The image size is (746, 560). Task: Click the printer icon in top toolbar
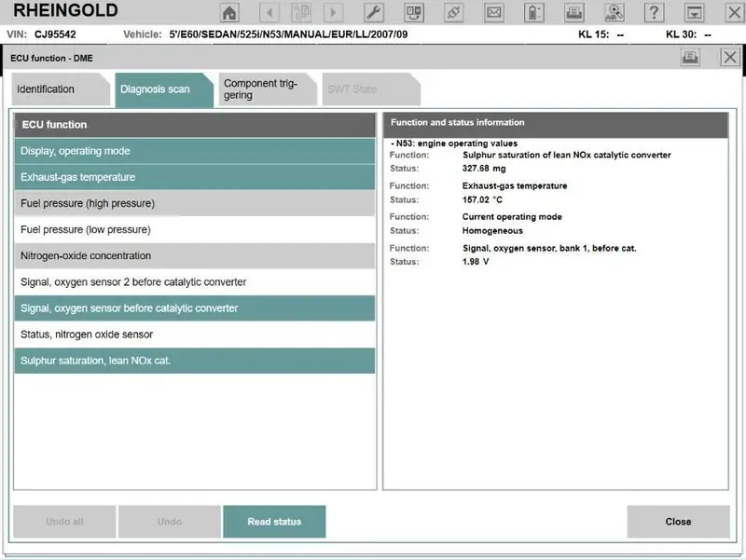tap(574, 12)
